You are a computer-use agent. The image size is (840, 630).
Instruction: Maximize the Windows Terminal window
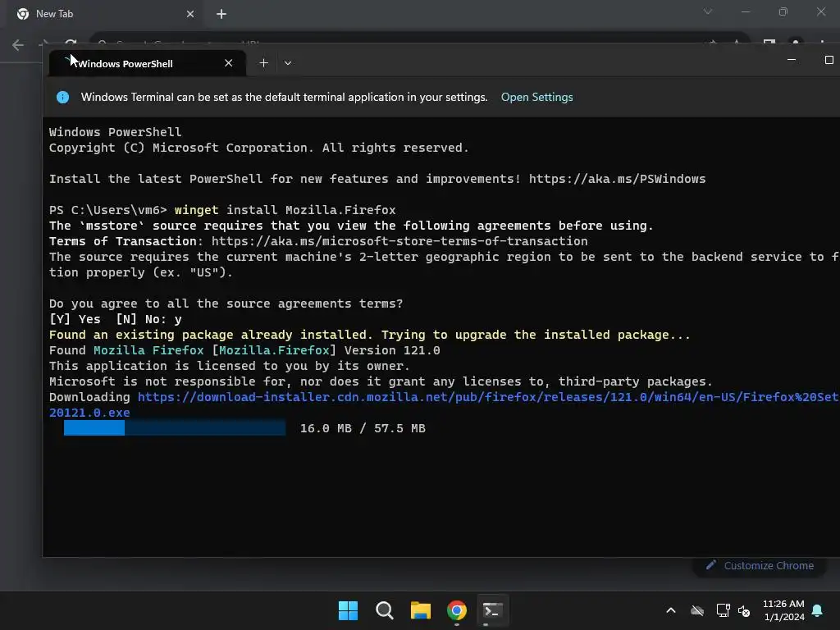(829, 60)
